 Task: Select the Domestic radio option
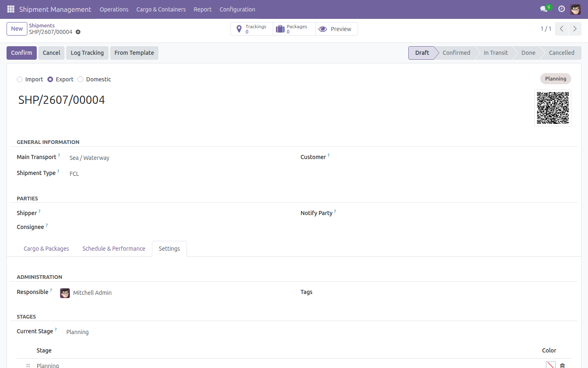(x=80, y=79)
